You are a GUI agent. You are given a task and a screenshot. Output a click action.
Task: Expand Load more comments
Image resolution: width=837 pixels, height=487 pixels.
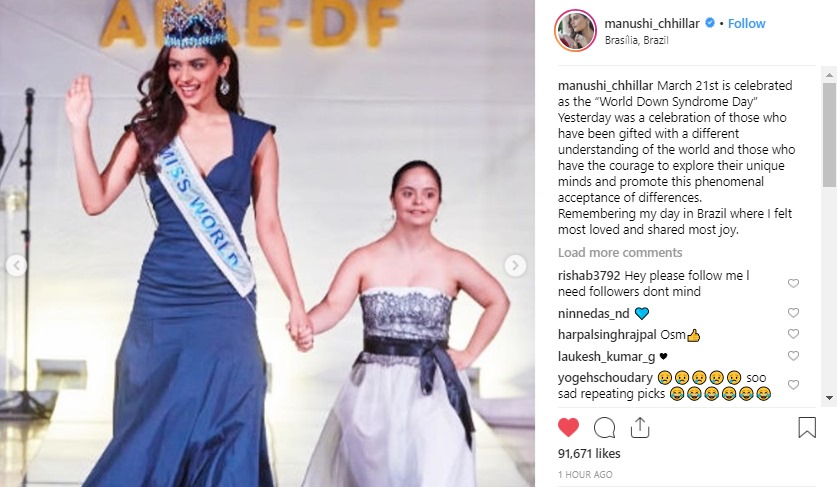(x=620, y=253)
